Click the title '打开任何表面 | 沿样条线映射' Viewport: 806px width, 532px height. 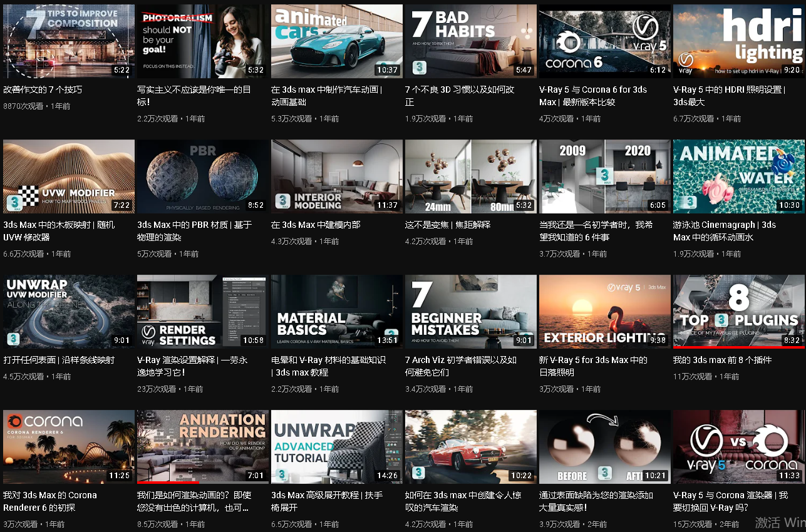point(59,360)
